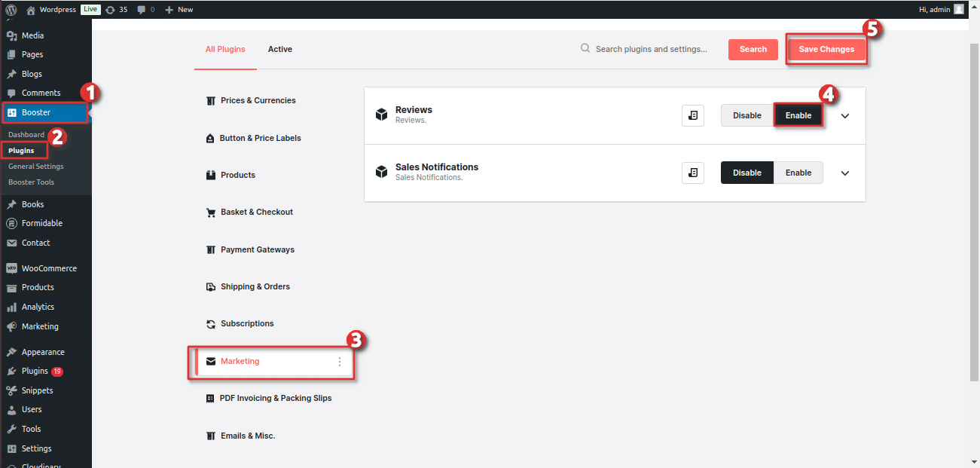Click the Analytics bar chart icon
The image size is (980, 468).
point(11,307)
